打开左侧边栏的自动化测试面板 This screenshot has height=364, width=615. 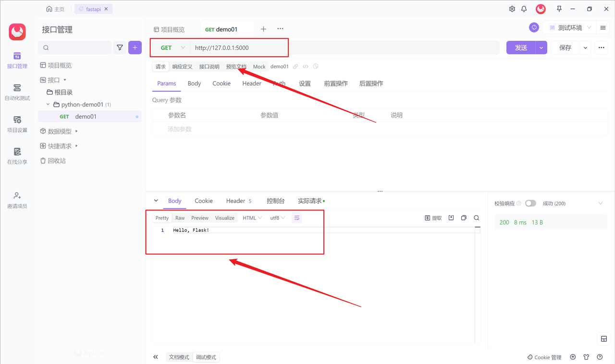(17, 92)
